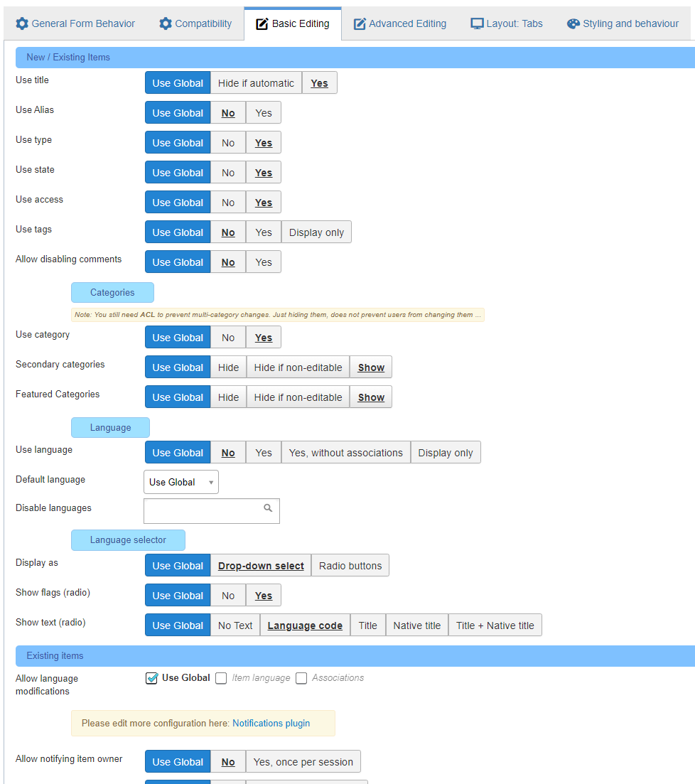Click the gear icon on General Form Behavior tab
This screenshot has width=695, height=784.
tap(22, 23)
